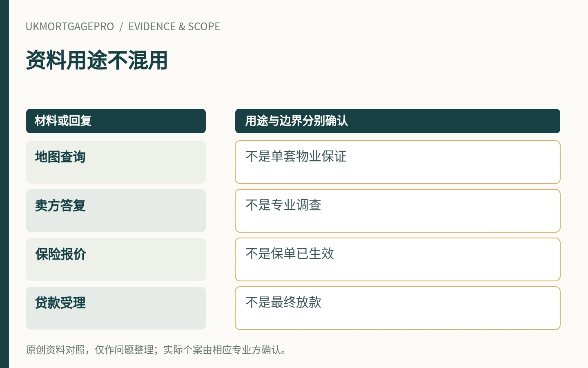Click the 不是专业调查 cell
The width and height of the screenshot is (588, 368).
click(398, 211)
